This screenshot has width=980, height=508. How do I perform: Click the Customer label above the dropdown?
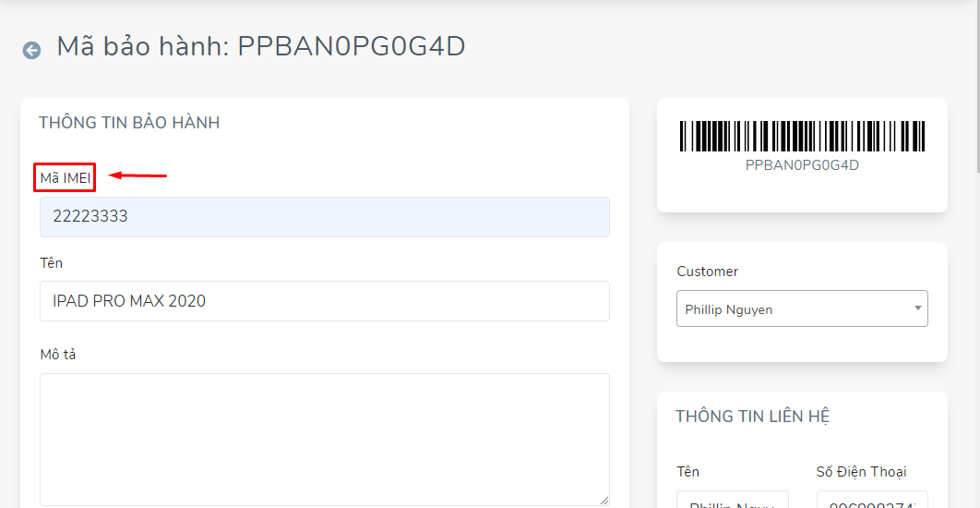(707, 272)
